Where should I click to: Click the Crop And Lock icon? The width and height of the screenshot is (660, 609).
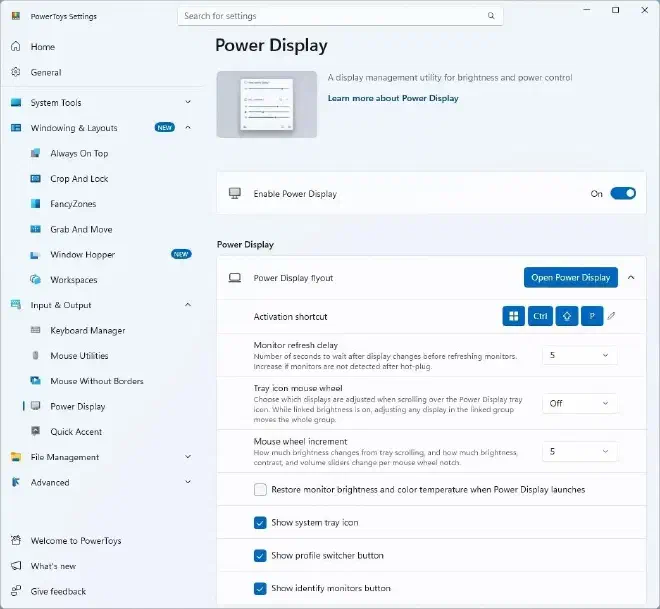36,178
